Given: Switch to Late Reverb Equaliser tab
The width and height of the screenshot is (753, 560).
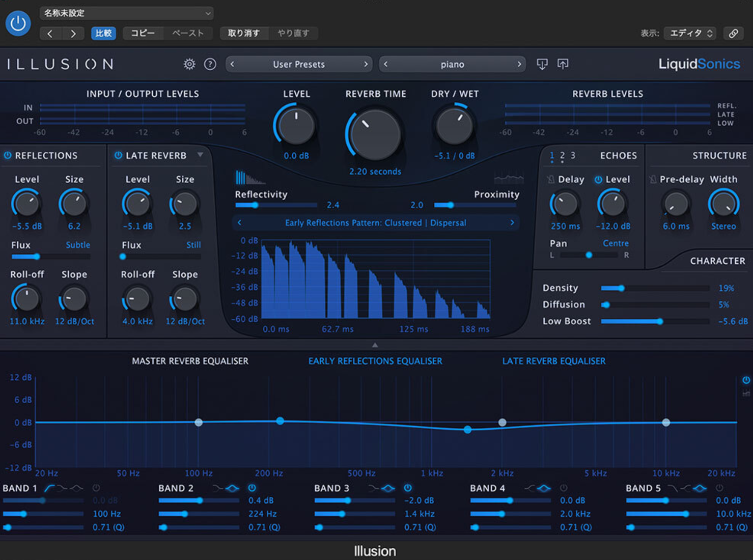Looking at the screenshot, I should [554, 361].
